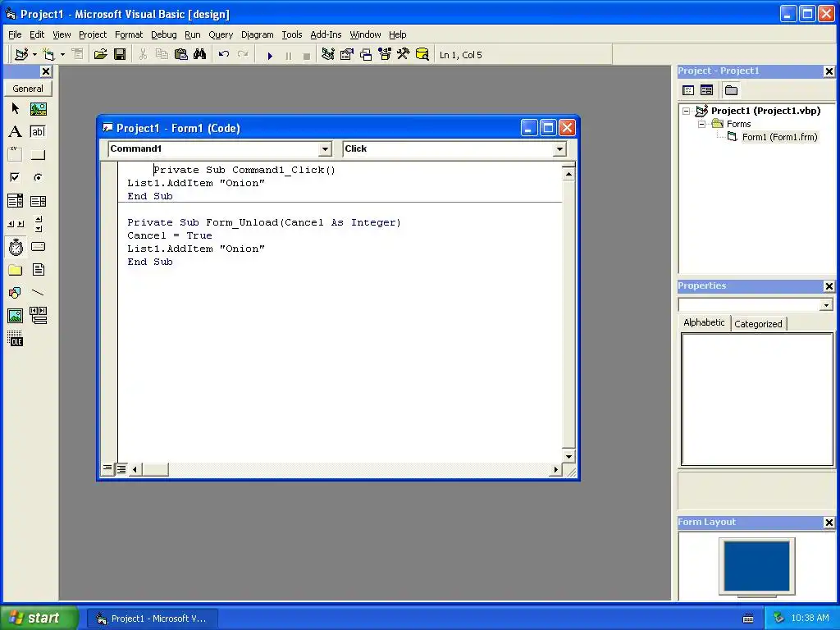Select the Timer control tool
This screenshot has height=630, width=840.
tap(15, 247)
